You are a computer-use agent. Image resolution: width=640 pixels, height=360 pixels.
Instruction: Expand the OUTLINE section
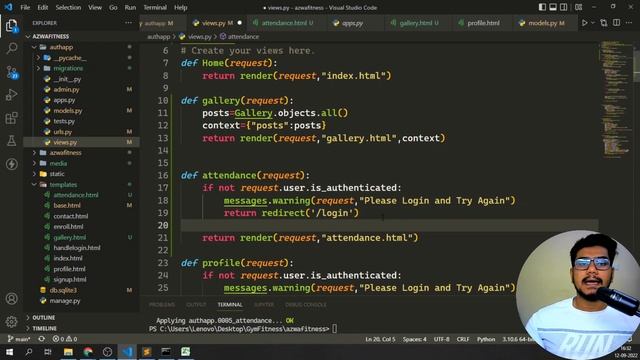click(x=82, y=318)
